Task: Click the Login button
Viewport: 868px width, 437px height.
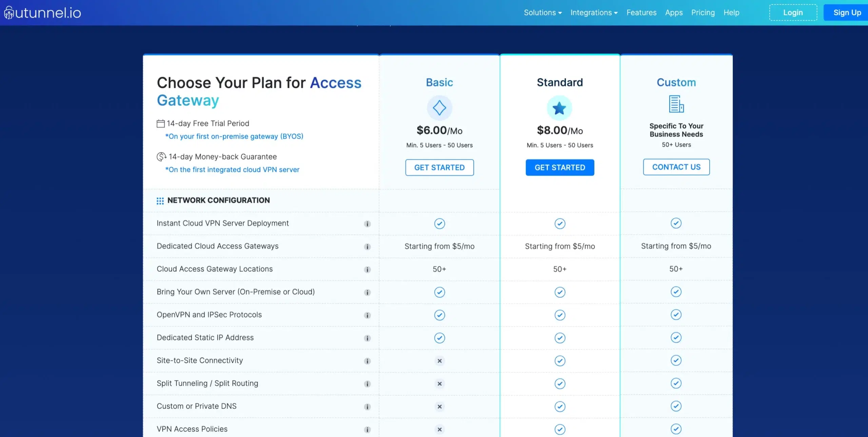Action: (x=793, y=13)
